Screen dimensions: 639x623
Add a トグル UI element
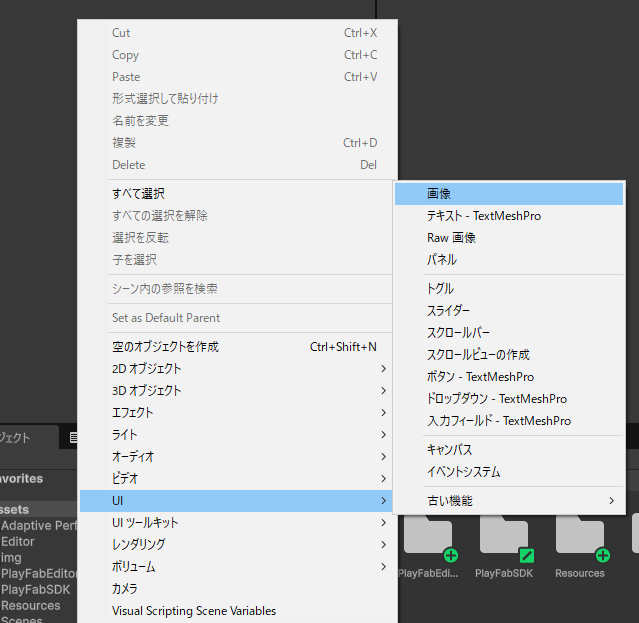click(x=509, y=288)
